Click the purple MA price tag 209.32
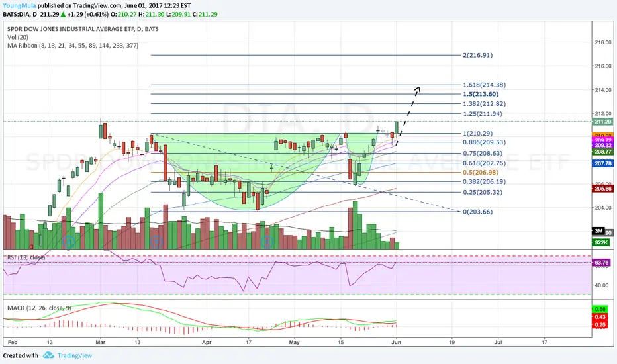This screenshot has width=617, height=364. 602,145
